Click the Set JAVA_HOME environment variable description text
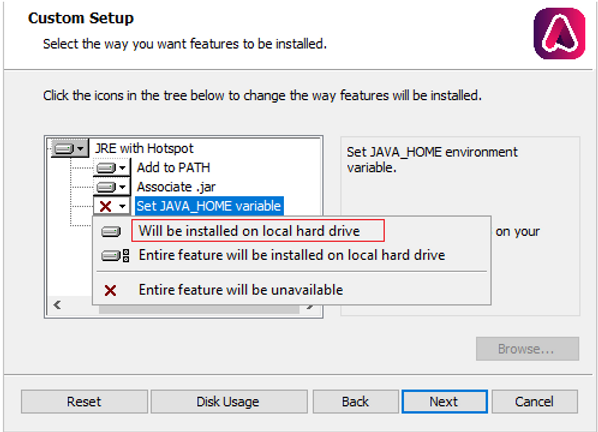Viewport: 598px width, 432px height. coord(432,160)
